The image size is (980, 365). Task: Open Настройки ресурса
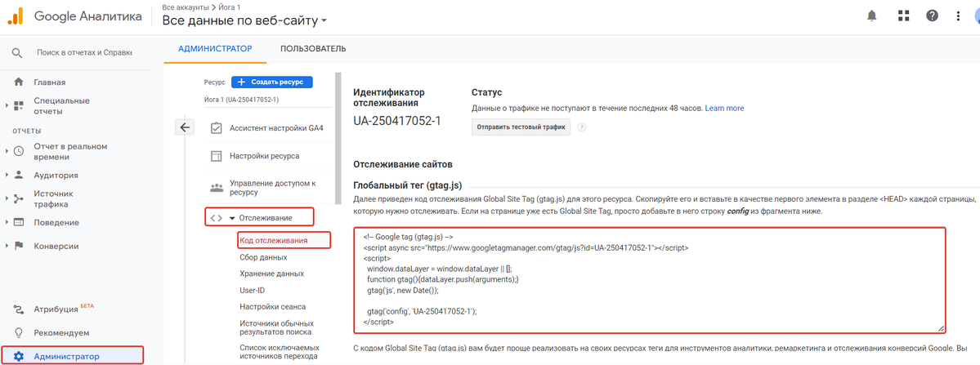pos(264,156)
